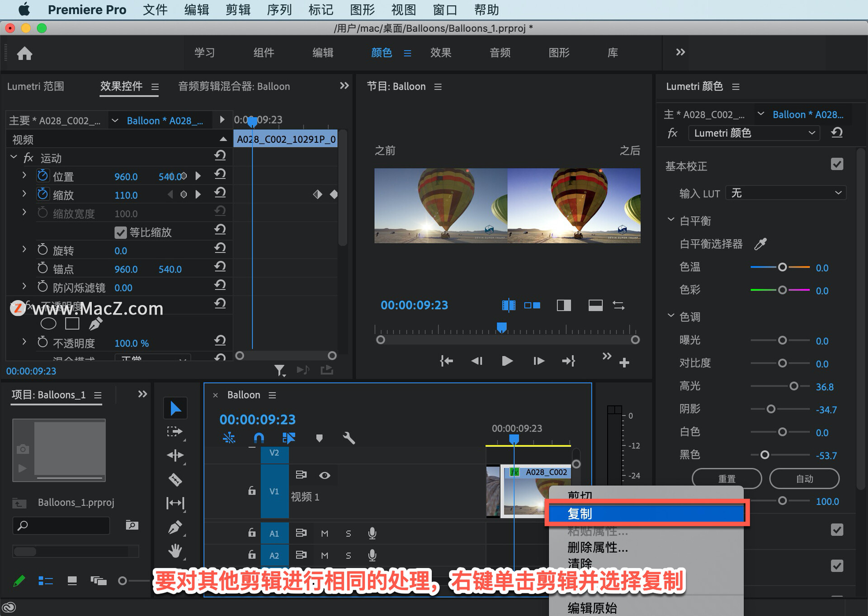Toggle V1 track output eye
Screen dimensions: 868x616
(x=325, y=475)
